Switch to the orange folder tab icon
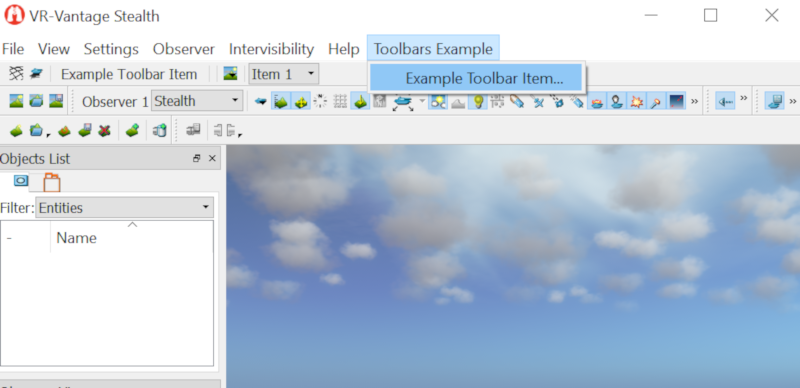Viewport: 800px width, 388px height. [x=52, y=182]
